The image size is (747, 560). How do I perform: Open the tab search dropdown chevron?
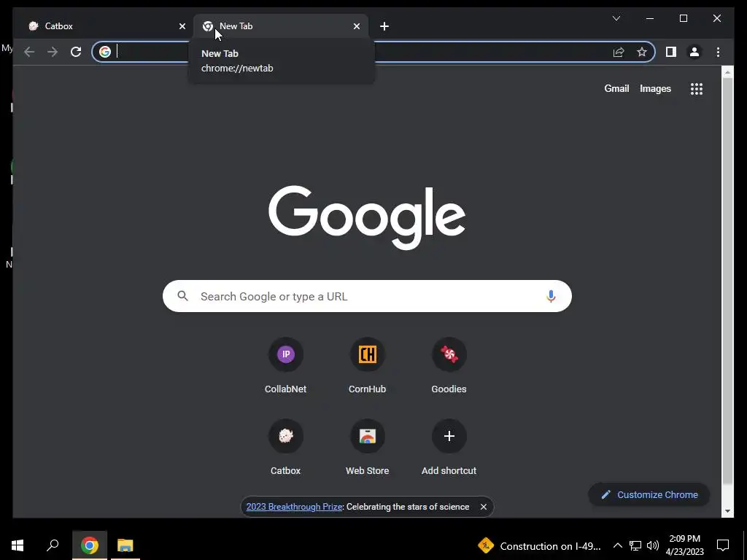pyautogui.click(x=616, y=18)
